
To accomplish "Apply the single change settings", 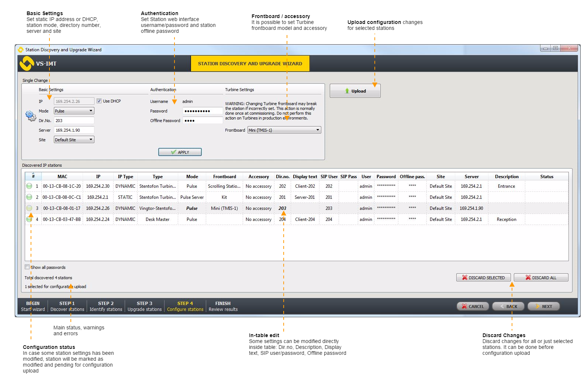I will click(180, 152).
